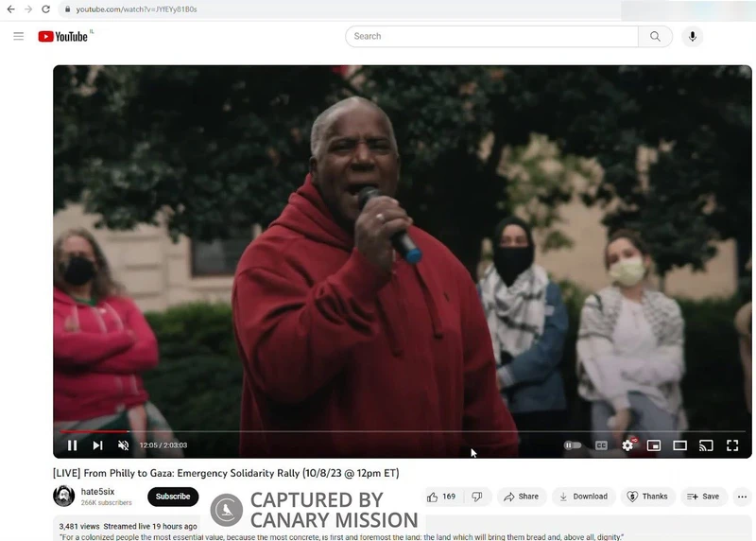The width and height of the screenshot is (756, 541).
Task: Subscribe to the hate5six channel
Action: (x=173, y=497)
